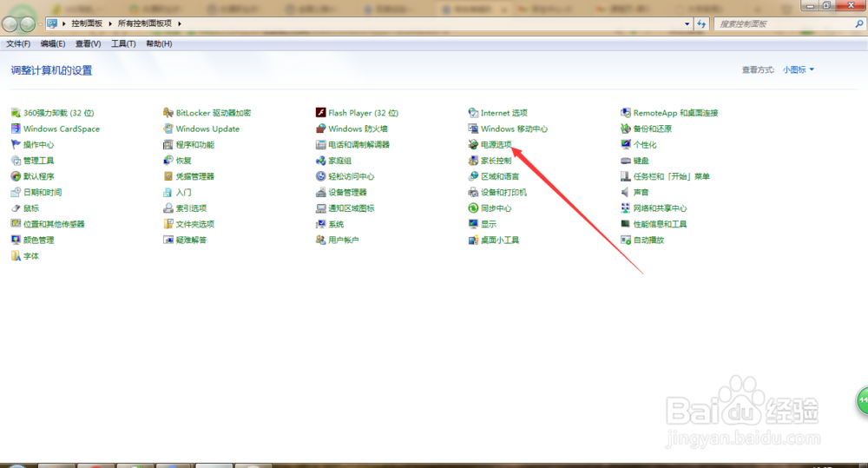Viewport: 868px width, 468px height.
Task: Click the 字体 folder icon
Action: 16,256
